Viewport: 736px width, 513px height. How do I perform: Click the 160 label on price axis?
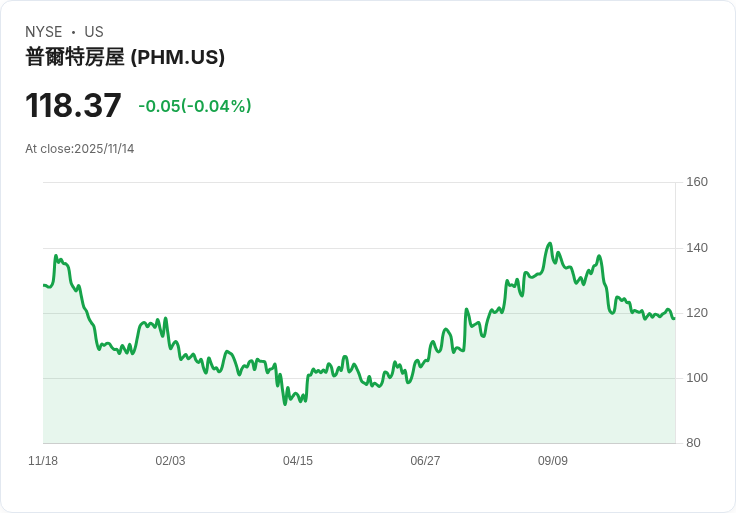[x=697, y=182]
